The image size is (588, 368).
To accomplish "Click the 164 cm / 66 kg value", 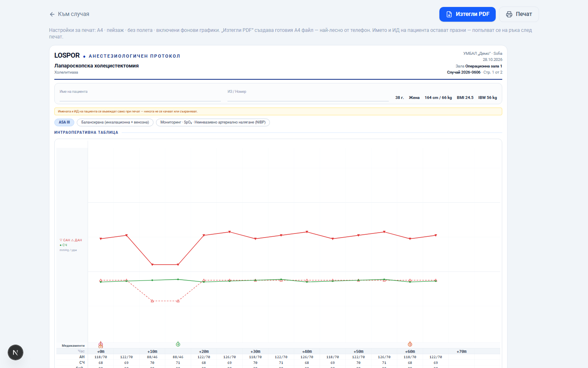I will tap(438, 98).
